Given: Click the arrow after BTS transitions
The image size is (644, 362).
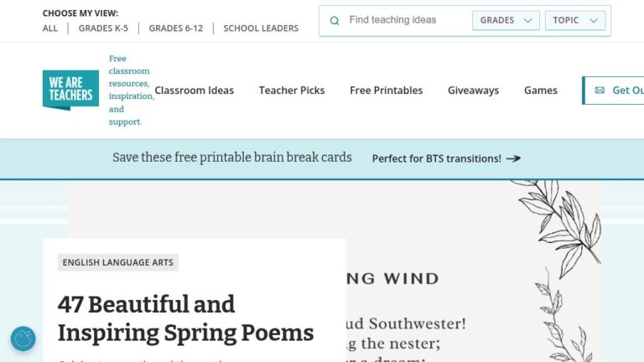Looking at the screenshot, I should 513,158.
